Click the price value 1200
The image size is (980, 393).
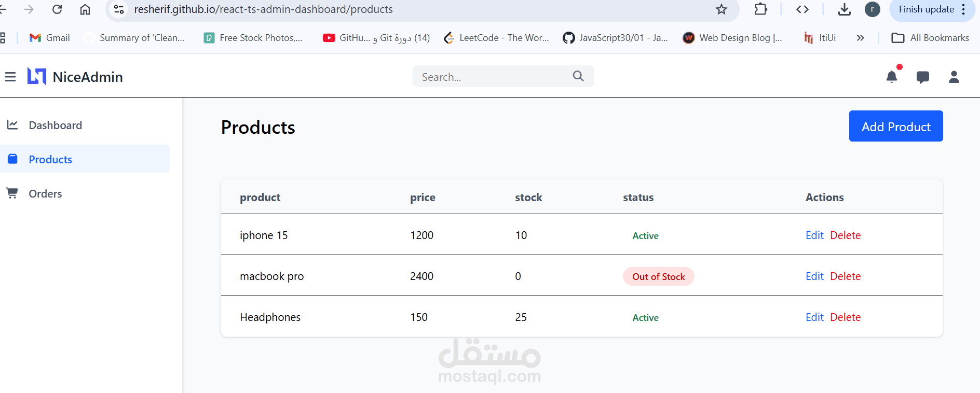[421, 235]
